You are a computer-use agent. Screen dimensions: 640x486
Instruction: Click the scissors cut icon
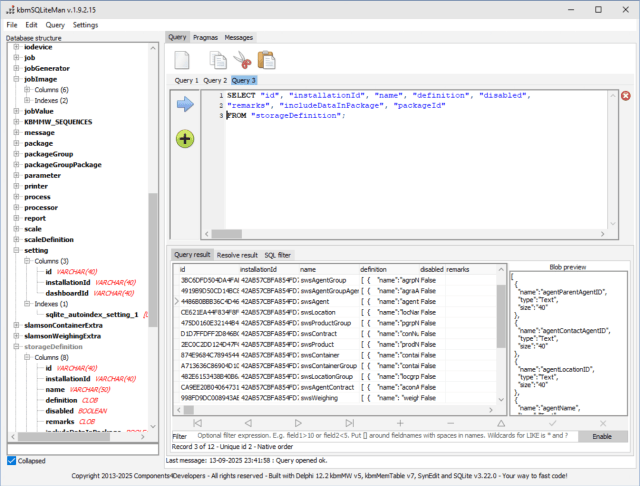242,60
